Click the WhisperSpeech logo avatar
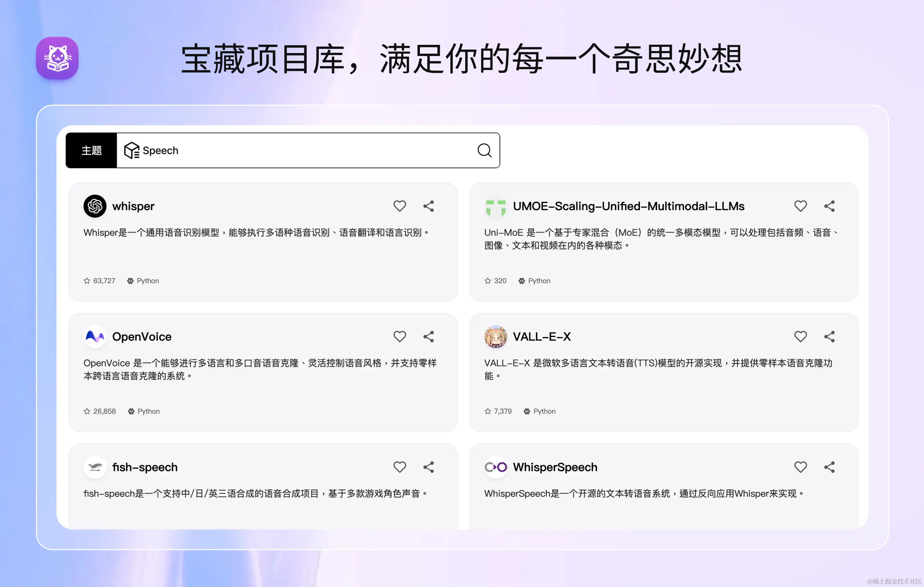This screenshot has height=587, width=924. (496, 467)
